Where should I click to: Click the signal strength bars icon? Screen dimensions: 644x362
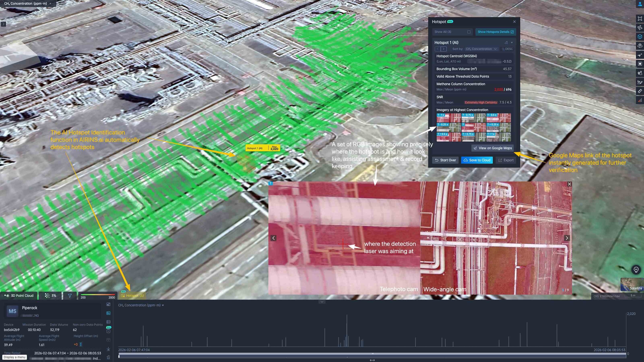point(640,100)
